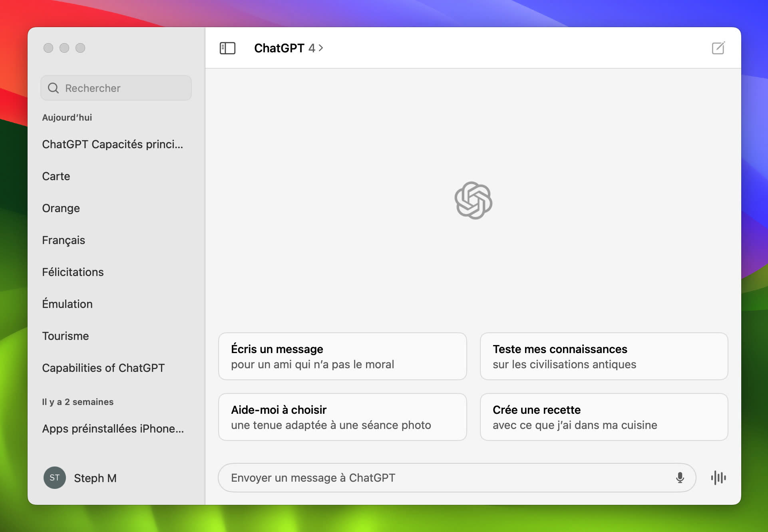Choose the Crée une recette suggestion
Viewport: 768px width, 532px height.
point(604,417)
